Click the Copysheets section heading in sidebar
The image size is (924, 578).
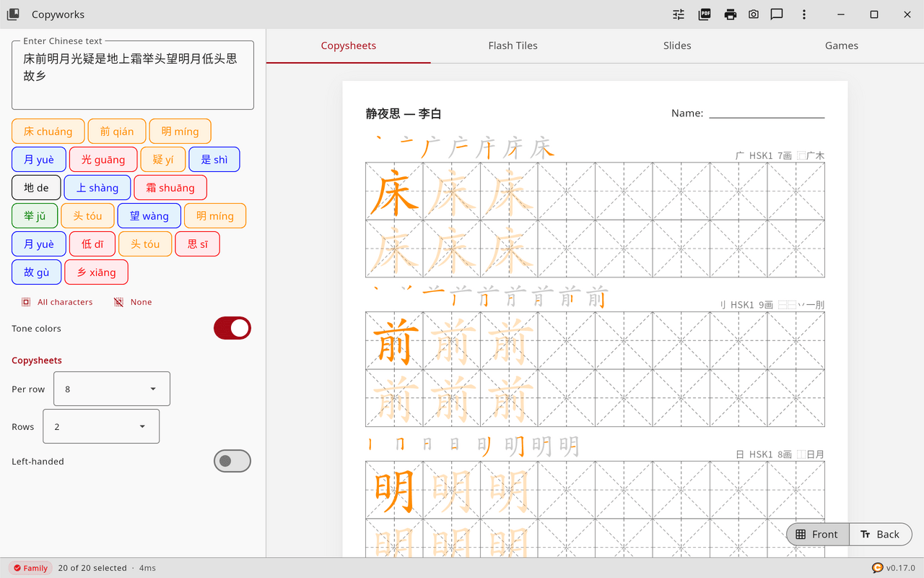point(37,361)
